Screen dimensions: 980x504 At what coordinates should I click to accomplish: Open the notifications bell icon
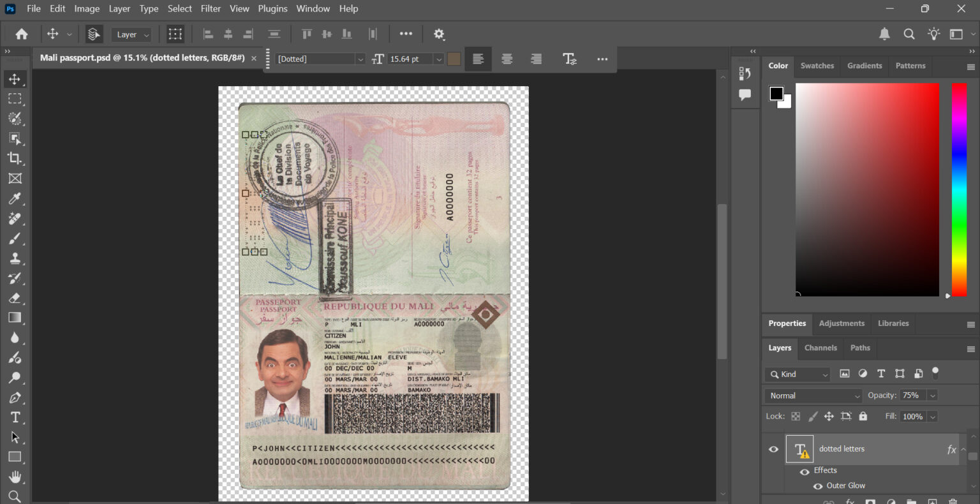pyautogui.click(x=884, y=34)
